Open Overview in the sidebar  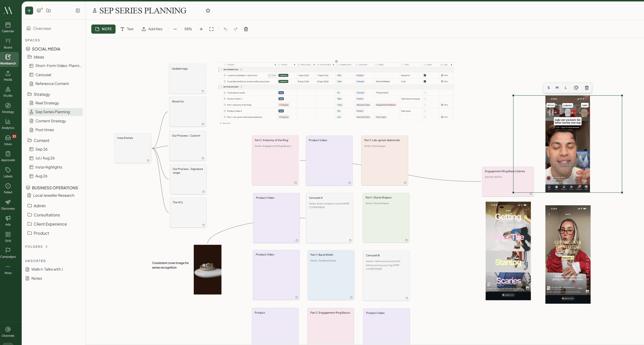coord(39,29)
